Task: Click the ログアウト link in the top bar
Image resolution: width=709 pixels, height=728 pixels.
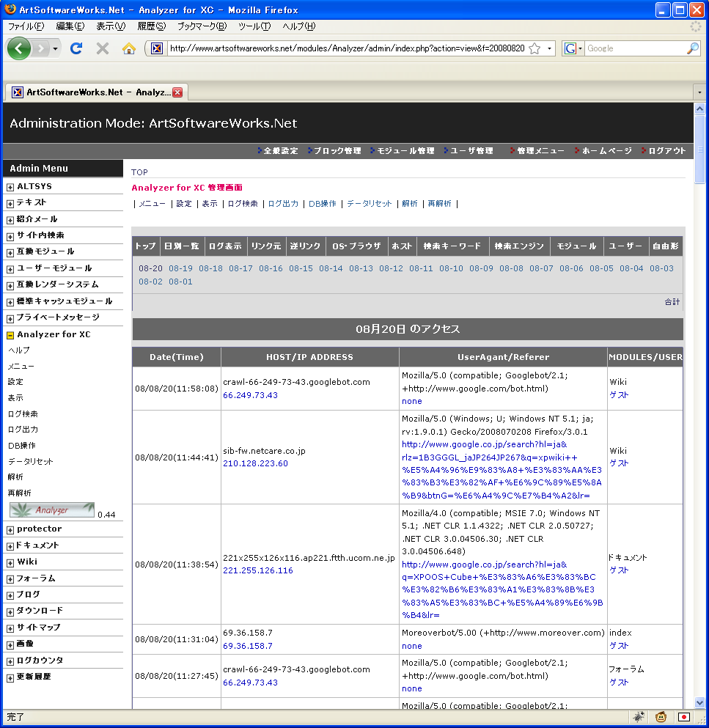Action: click(666, 151)
